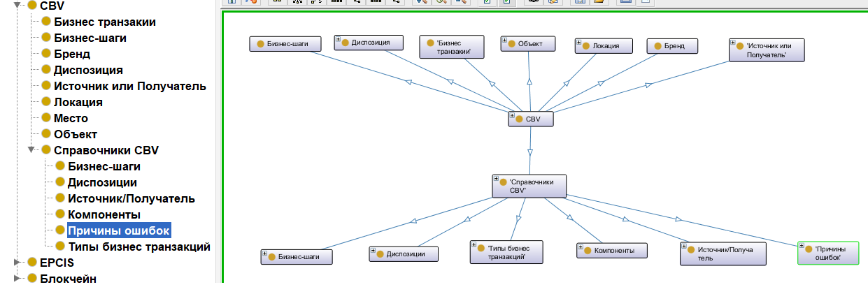
Task: Select Причины ошибок in the class tree
Action: pos(118,230)
